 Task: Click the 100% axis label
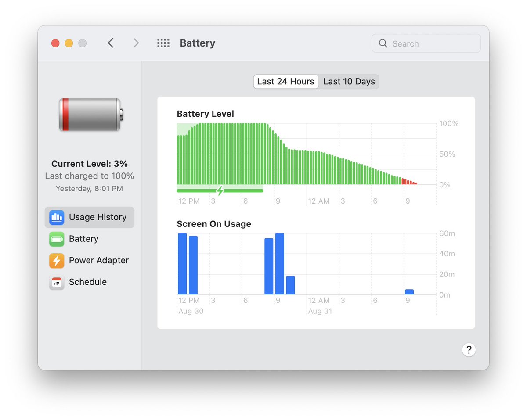coord(449,124)
